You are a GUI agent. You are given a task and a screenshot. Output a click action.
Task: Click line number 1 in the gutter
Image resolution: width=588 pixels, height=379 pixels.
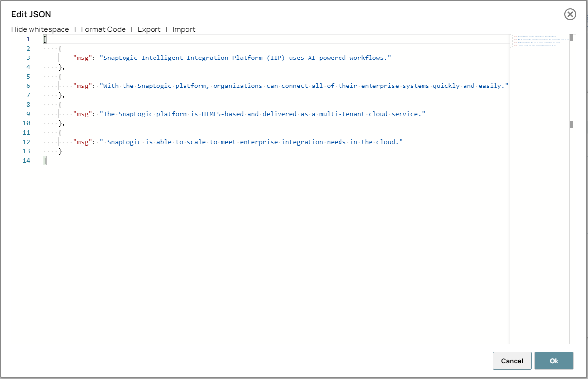point(27,39)
